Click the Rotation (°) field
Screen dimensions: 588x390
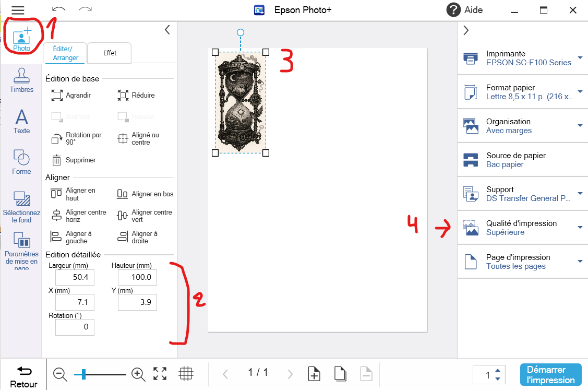pos(75,327)
